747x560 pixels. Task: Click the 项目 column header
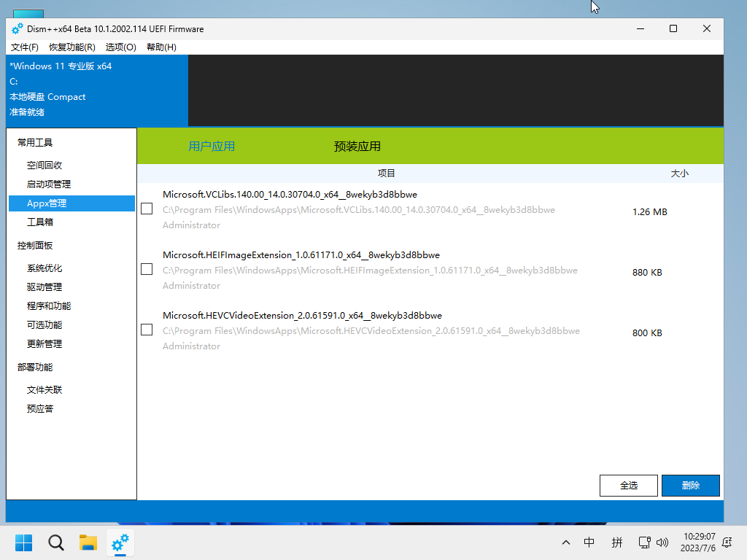point(387,174)
